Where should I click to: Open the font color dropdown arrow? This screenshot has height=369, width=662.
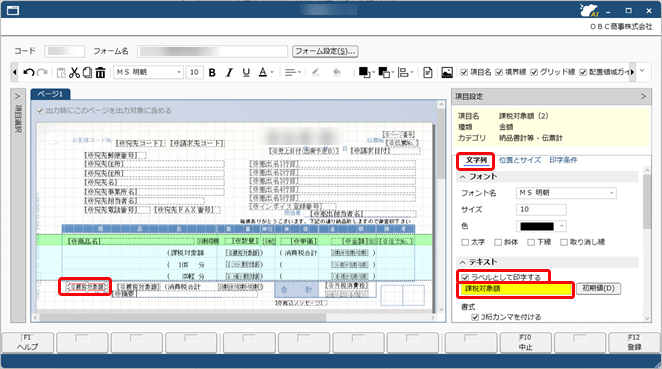click(x=272, y=73)
